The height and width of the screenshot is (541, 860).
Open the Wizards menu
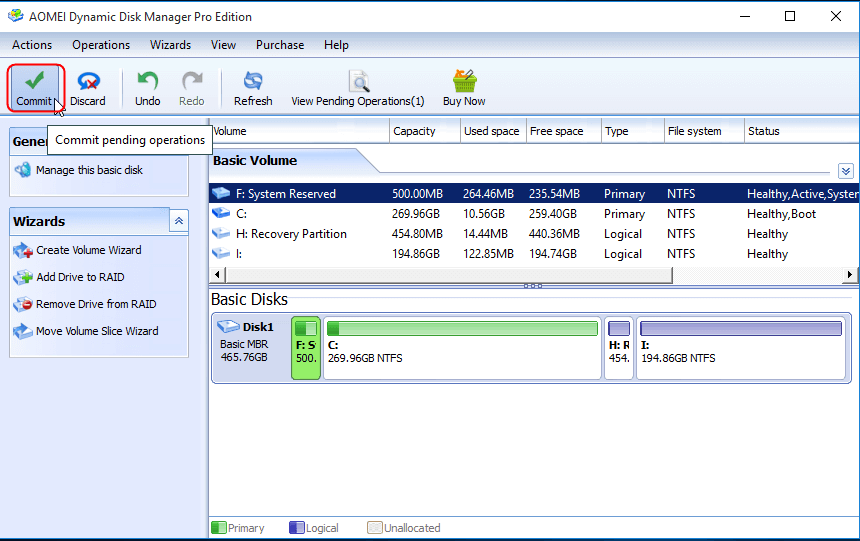(x=171, y=45)
